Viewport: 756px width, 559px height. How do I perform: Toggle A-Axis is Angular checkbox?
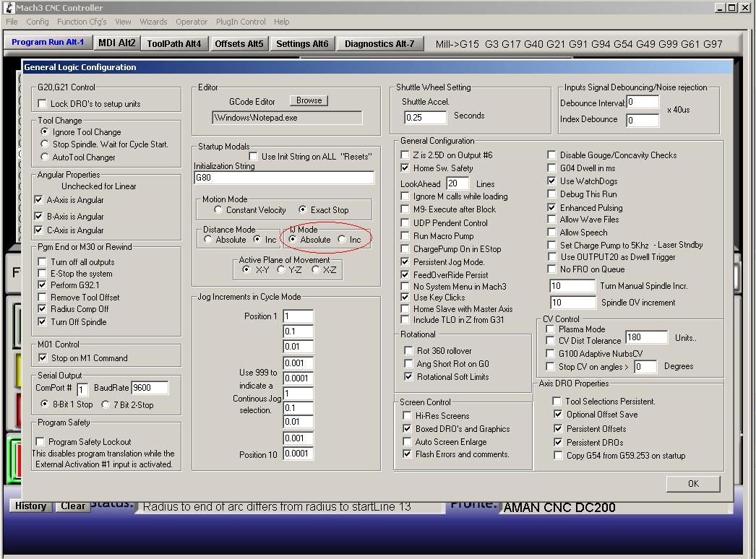38,199
